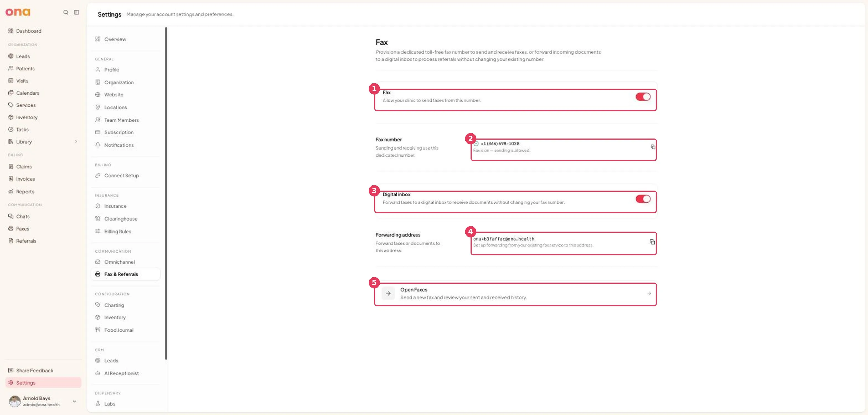868x415 pixels.
Task: Open Insurance settings
Action: pos(125,206)
